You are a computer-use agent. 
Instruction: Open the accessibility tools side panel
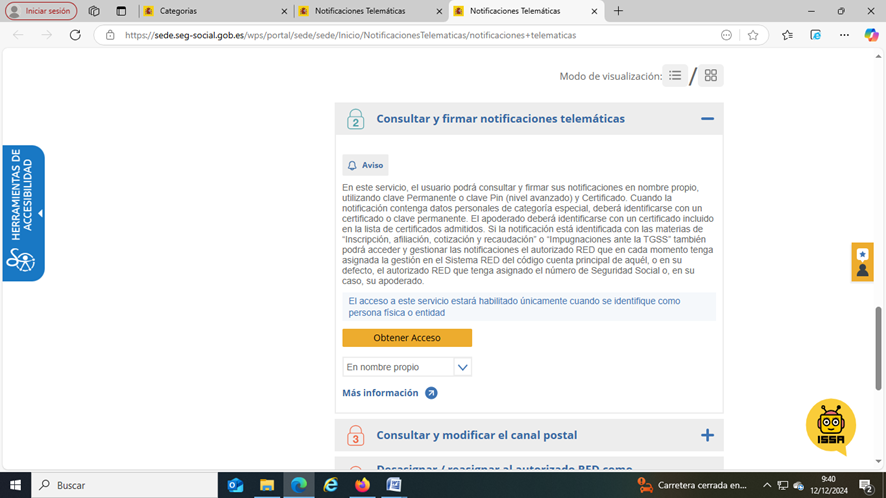point(23,212)
